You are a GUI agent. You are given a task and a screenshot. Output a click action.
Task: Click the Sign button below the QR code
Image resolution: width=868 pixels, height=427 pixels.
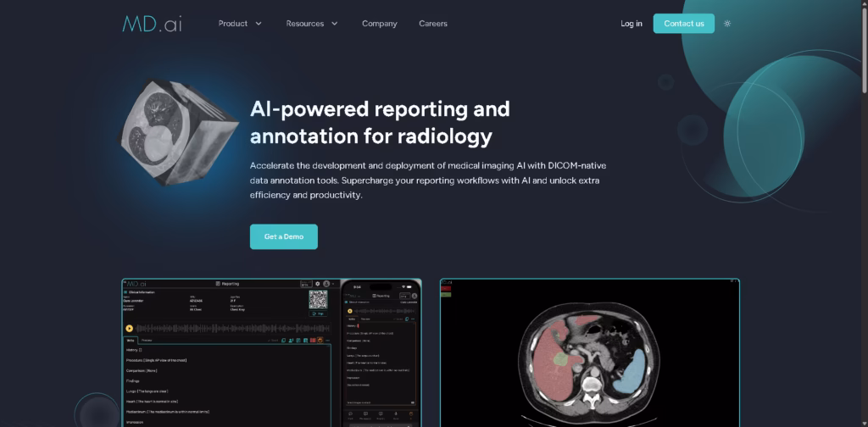tap(319, 313)
